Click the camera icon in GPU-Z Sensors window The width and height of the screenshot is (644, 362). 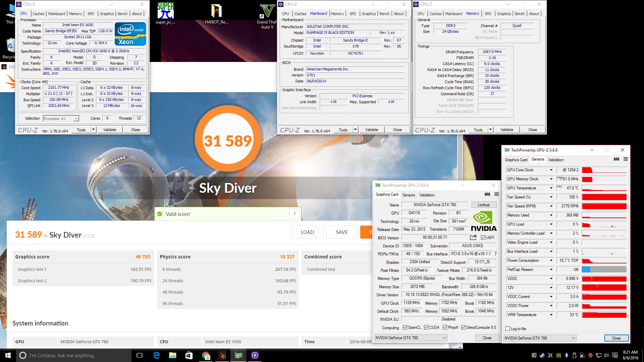click(616, 159)
